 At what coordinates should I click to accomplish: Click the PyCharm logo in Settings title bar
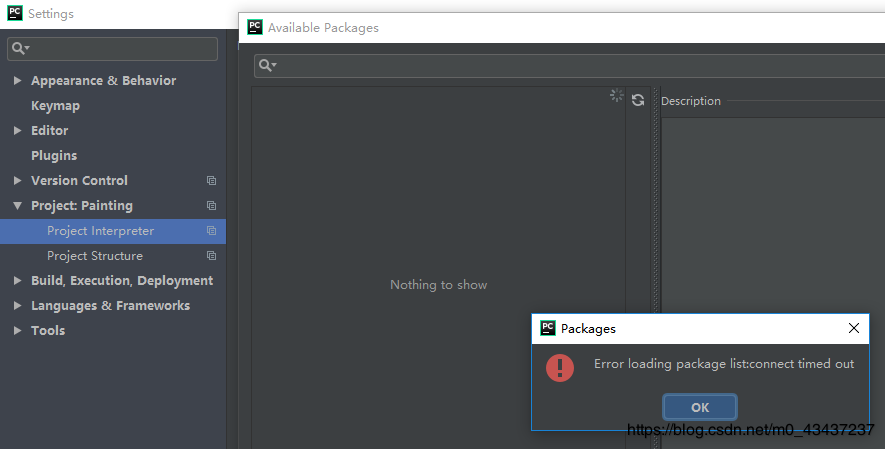15,13
